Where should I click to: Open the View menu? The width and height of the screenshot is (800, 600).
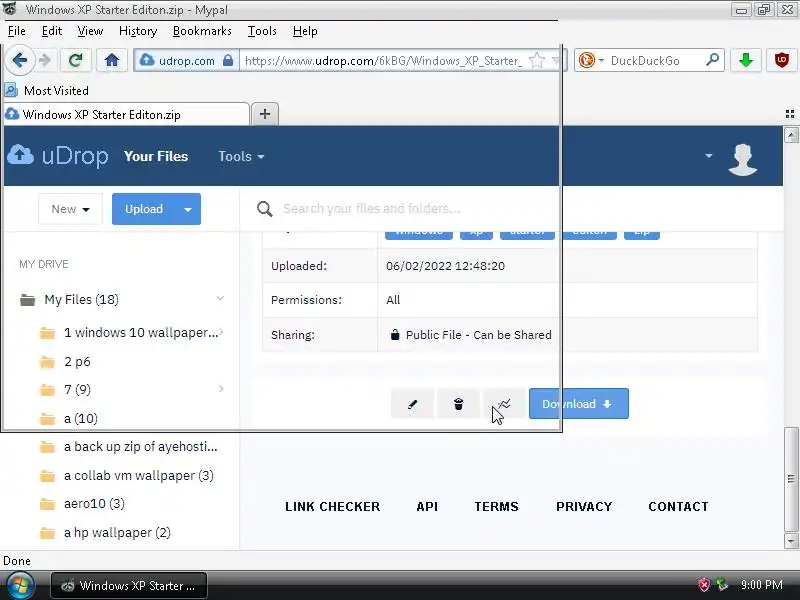(x=90, y=31)
